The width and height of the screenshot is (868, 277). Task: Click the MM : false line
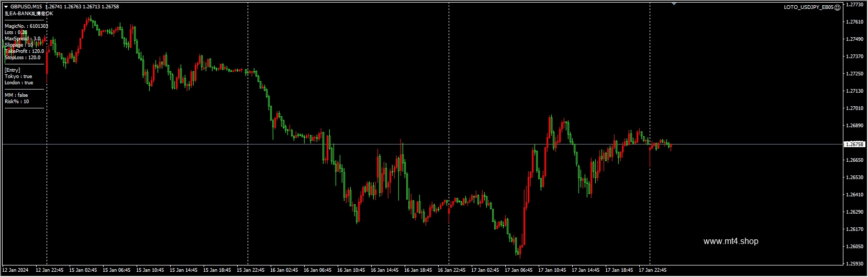(16, 95)
